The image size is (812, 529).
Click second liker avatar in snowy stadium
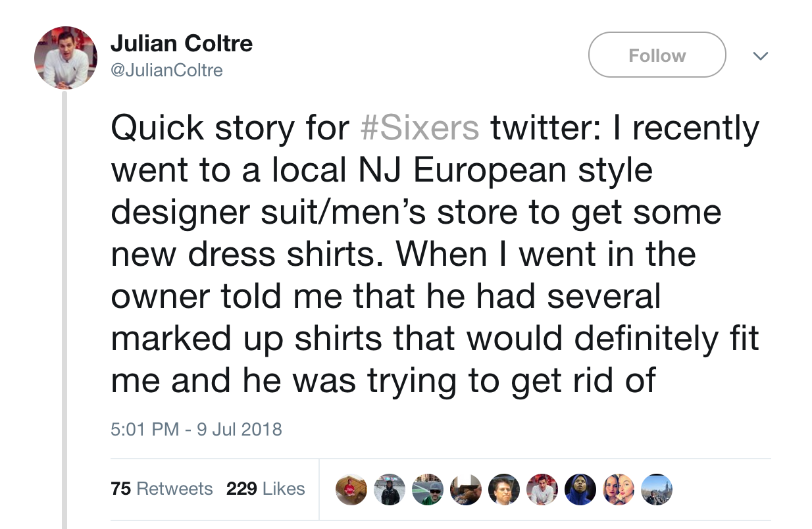(x=390, y=490)
